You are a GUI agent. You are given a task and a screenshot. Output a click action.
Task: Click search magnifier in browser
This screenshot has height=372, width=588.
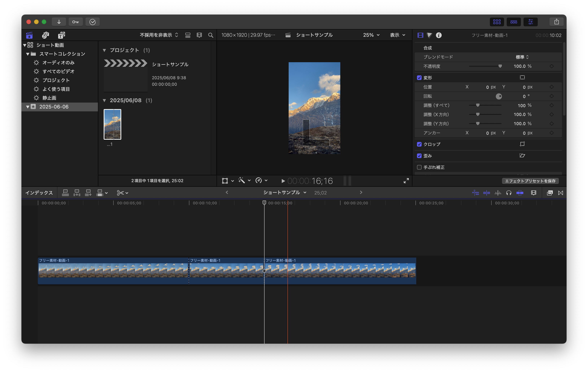(210, 35)
